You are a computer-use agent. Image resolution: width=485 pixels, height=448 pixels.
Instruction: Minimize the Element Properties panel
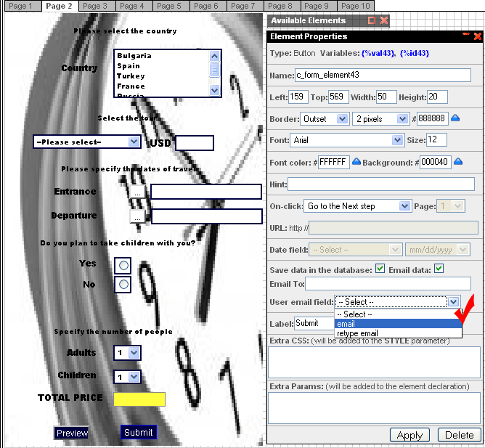pos(466,34)
